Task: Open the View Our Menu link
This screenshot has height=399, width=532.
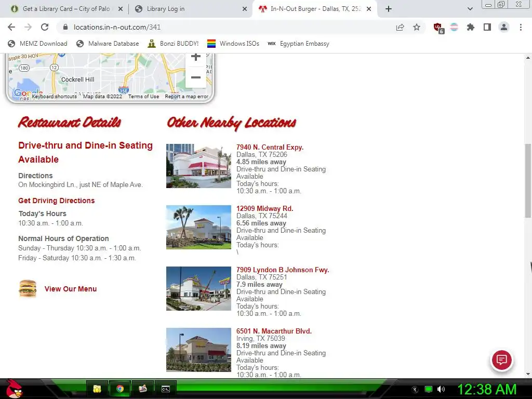Action: (71, 289)
